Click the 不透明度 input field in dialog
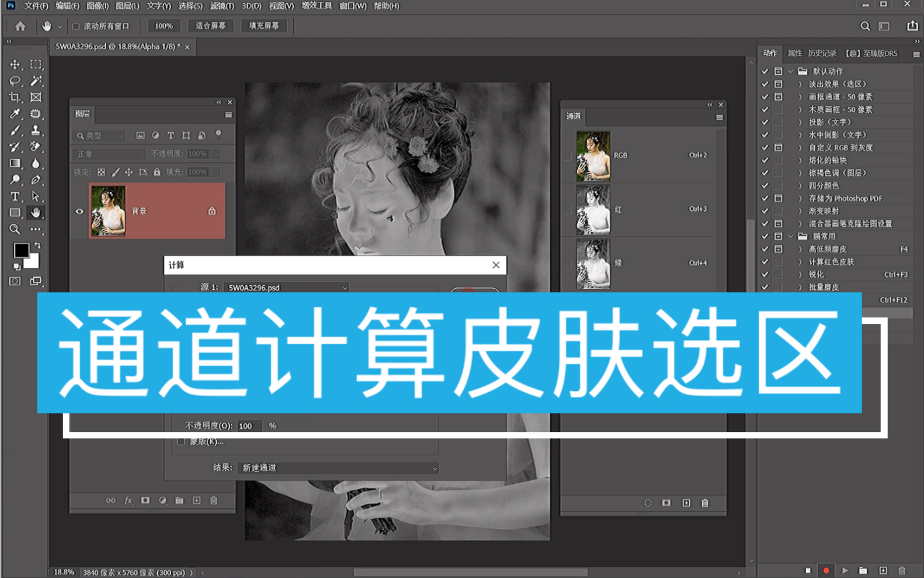 point(249,426)
